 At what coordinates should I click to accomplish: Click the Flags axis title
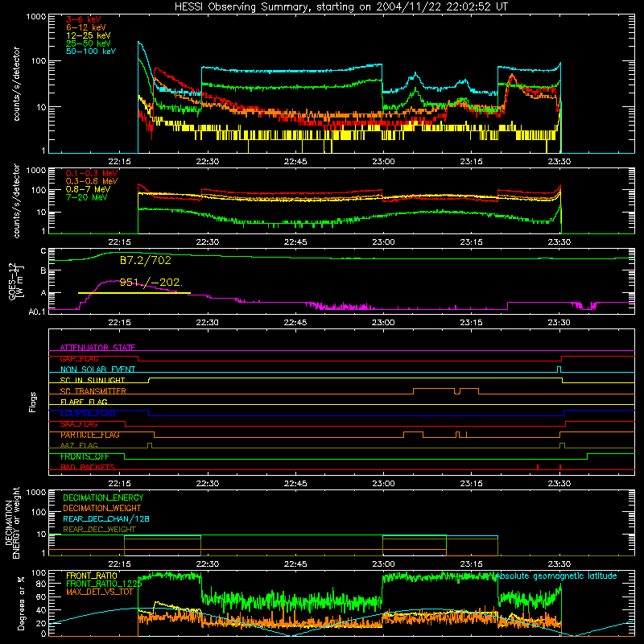pos(33,402)
